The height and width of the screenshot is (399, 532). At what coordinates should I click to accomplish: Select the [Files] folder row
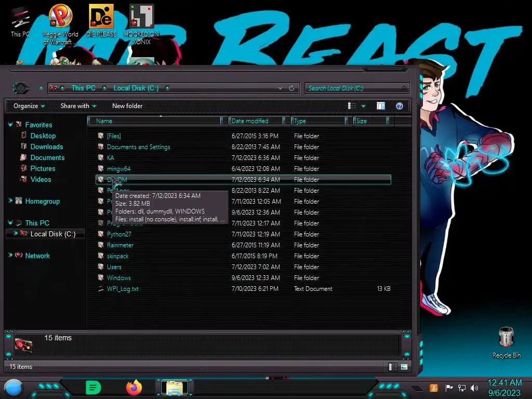point(243,136)
